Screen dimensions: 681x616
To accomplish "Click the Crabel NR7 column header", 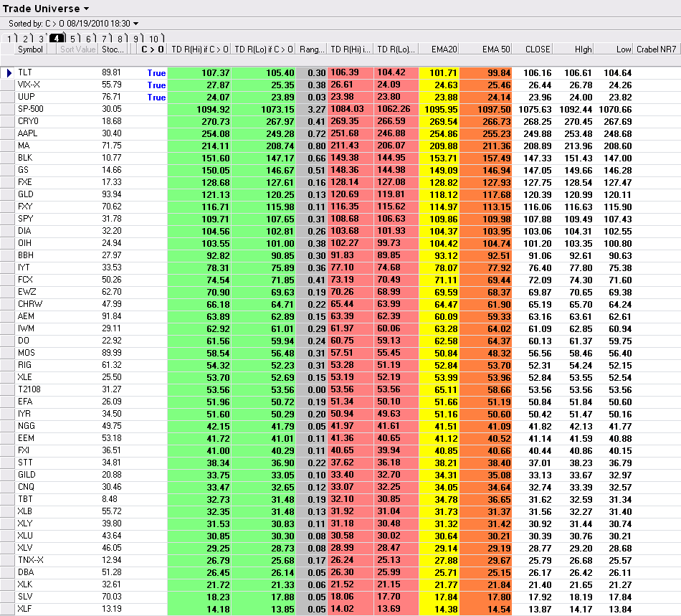I will tap(656, 49).
